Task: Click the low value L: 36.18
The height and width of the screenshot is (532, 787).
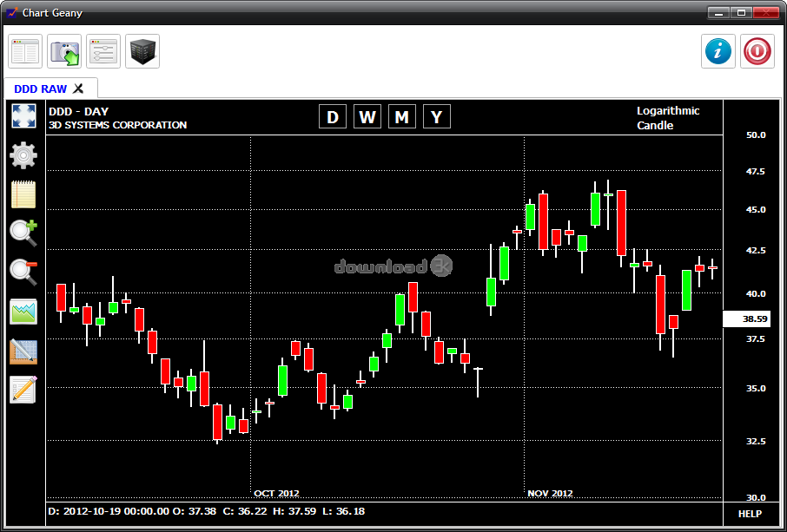Action: [x=344, y=511]
